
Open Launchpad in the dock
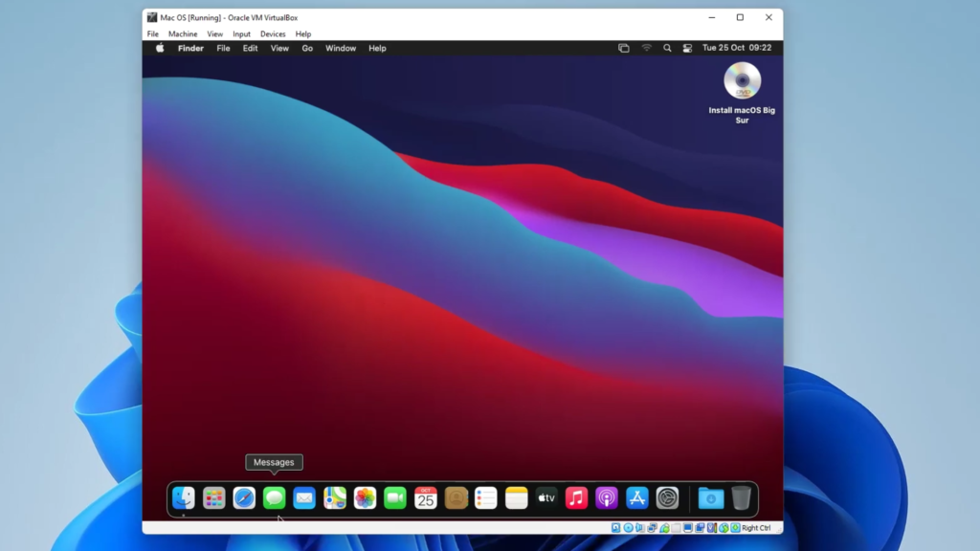tap(213, 497)
